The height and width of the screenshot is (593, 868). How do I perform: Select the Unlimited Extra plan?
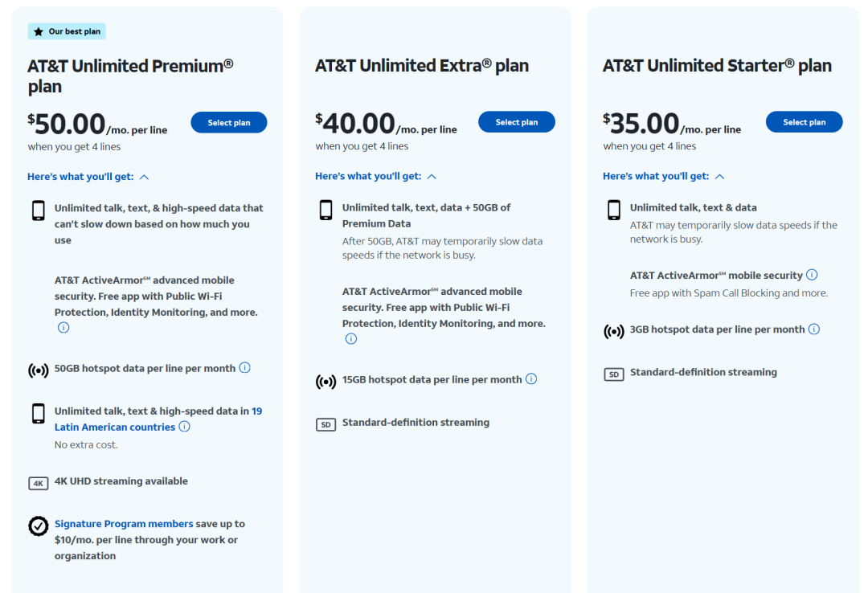517,122
